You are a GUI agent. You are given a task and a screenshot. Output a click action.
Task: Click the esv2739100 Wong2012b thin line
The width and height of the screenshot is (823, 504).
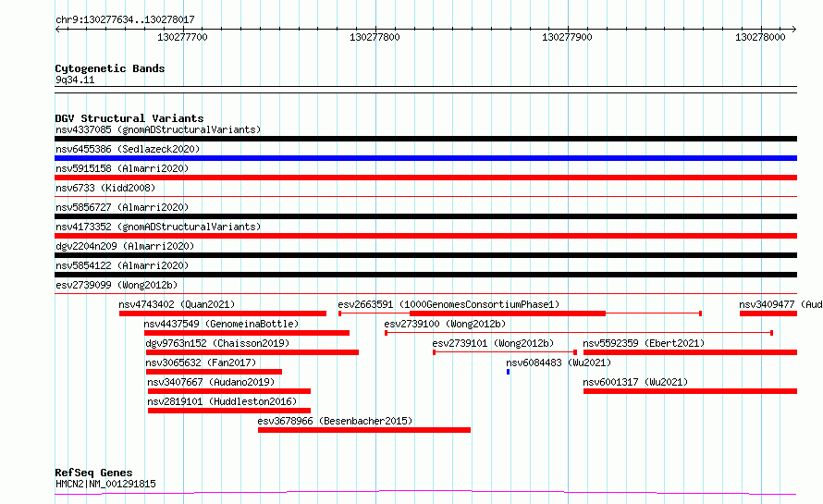(579, 333)
